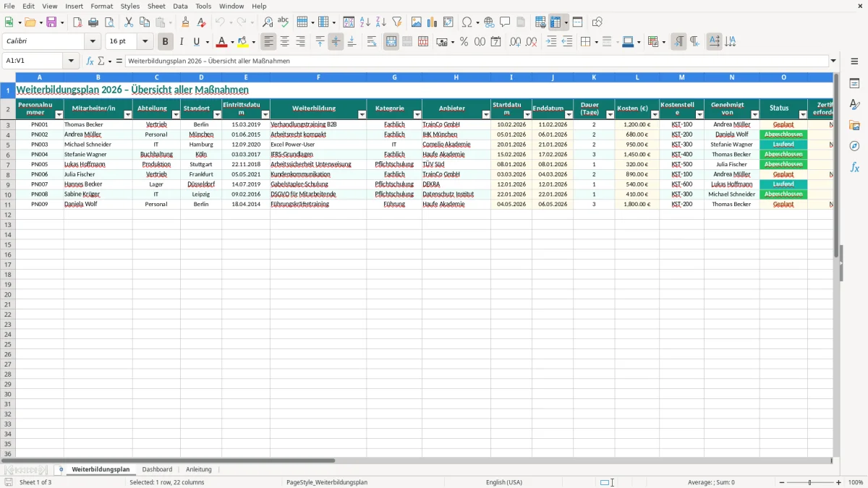The width and height of the screenshot is (868, 488).
Task: Click the zoom slider in the status bar
Action: coord(810,482)
